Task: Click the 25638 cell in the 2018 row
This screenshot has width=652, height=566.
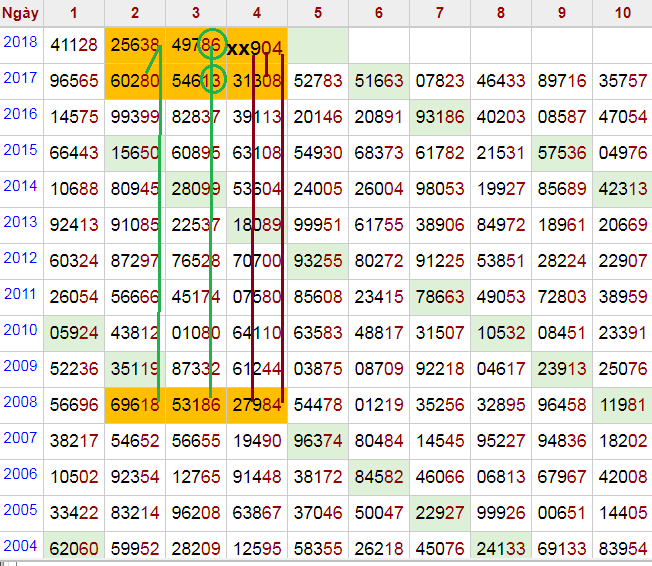Action: click(x=135, y=45)
